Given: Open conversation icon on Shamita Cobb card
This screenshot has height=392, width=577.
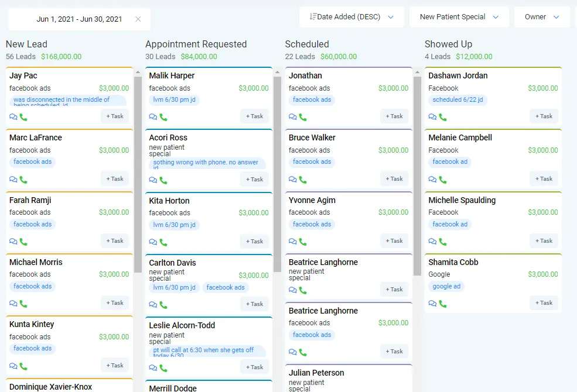Looking at the screenshot, I should click(432, 304).
